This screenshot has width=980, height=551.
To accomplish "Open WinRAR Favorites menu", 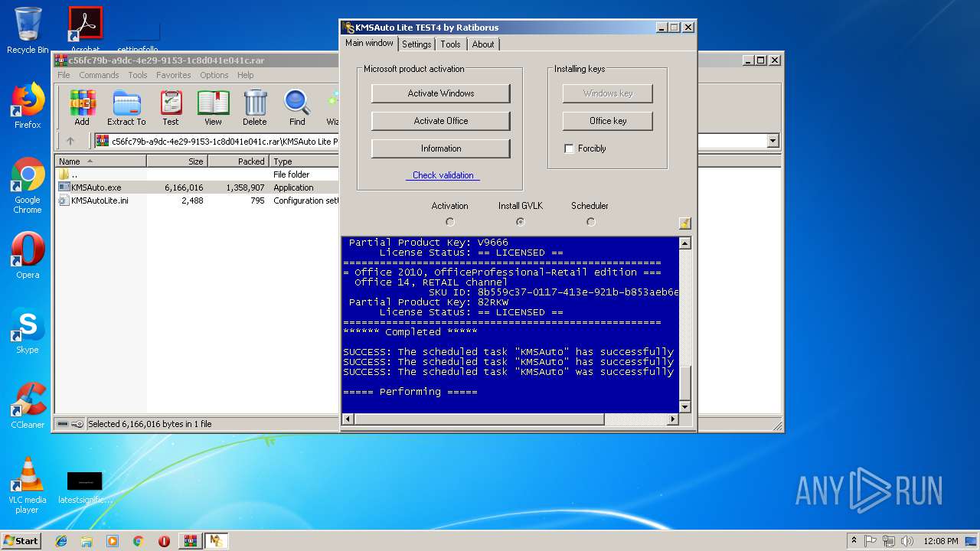I will [174, 75].
